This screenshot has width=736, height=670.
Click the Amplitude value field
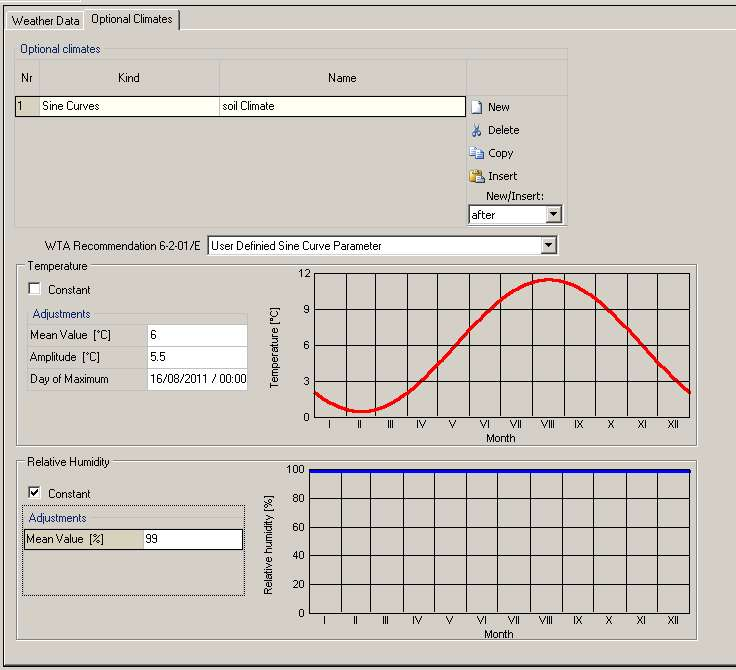(196, 357)
